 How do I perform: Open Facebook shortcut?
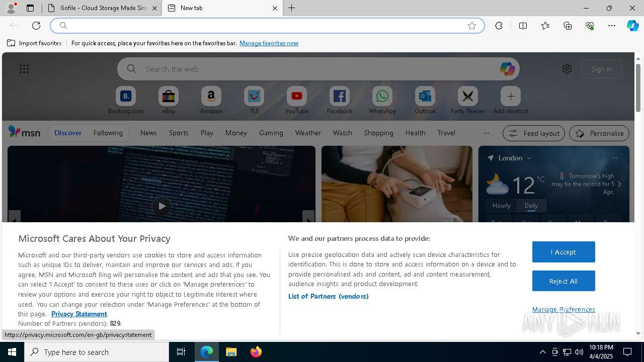[x=340, y=101]
